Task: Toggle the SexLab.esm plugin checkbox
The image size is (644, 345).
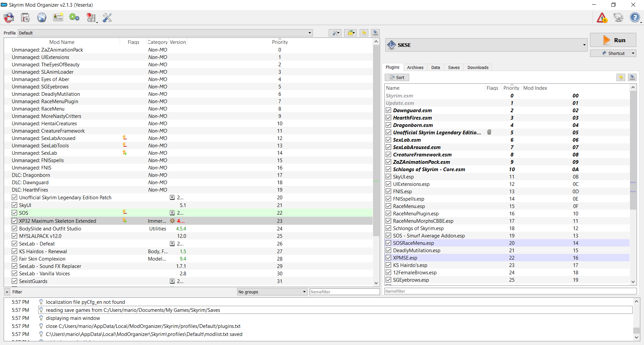Action: pyautogui.click(x=388, y=140)
